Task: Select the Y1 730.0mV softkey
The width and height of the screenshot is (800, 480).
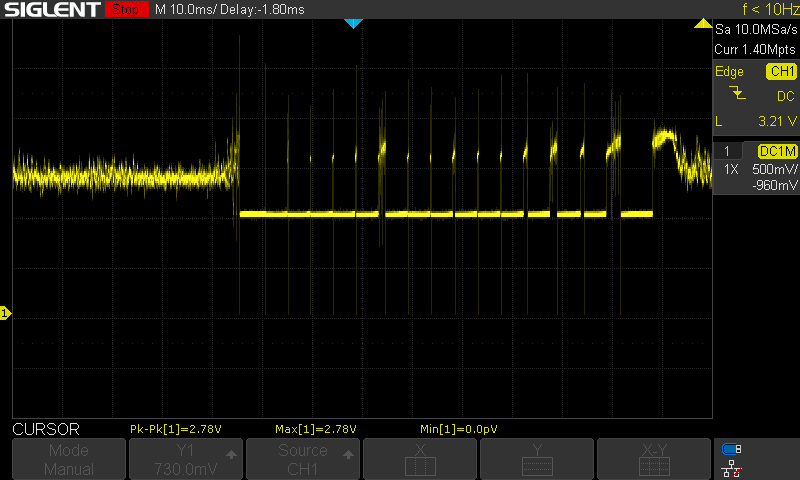Action: click(186, 459)
